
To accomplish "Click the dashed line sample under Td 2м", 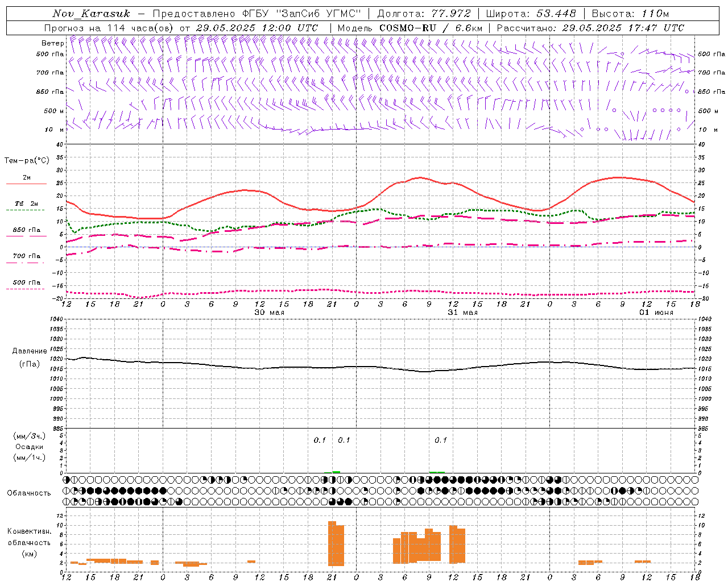I will (26, 210).
